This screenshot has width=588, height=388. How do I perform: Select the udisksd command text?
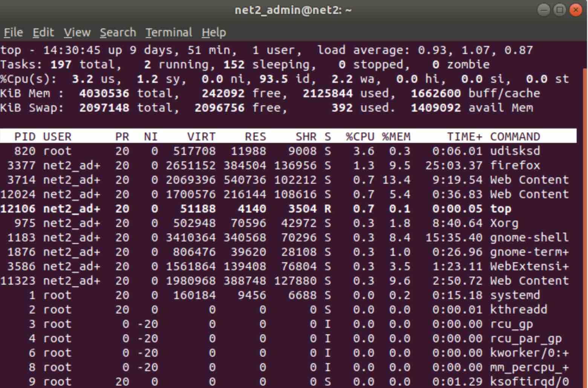tap(515, 151)
